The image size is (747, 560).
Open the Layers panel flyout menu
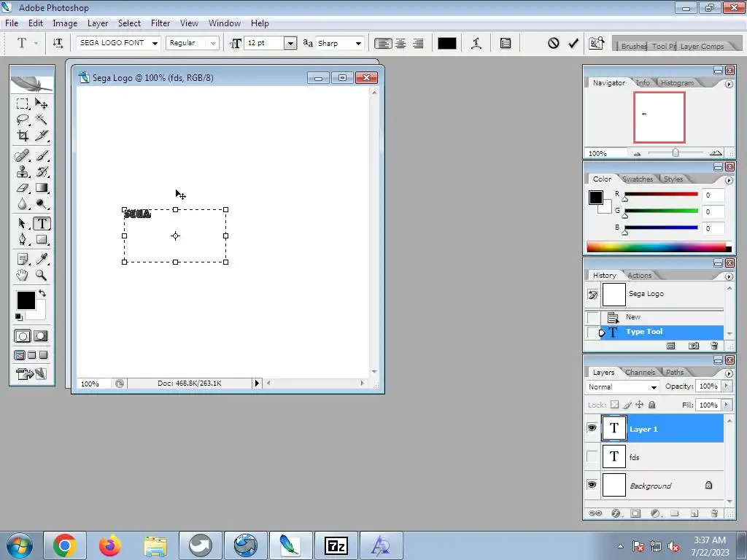(x=729, y=373)
